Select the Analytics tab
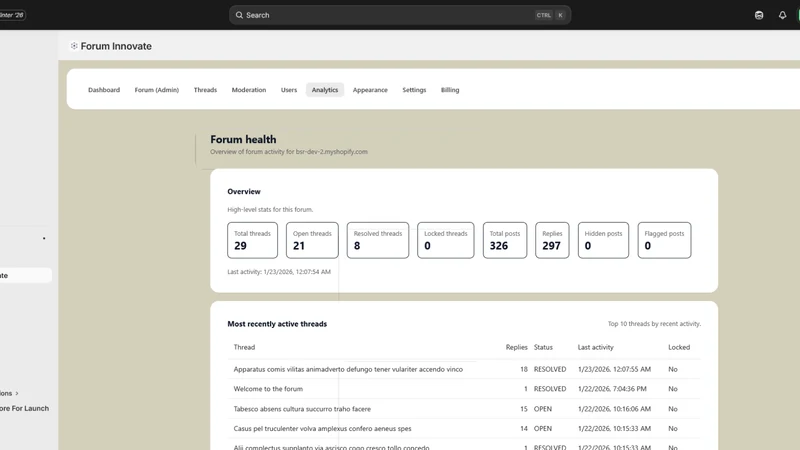This screenshot has width=800, height=450. tap(325, 90)
